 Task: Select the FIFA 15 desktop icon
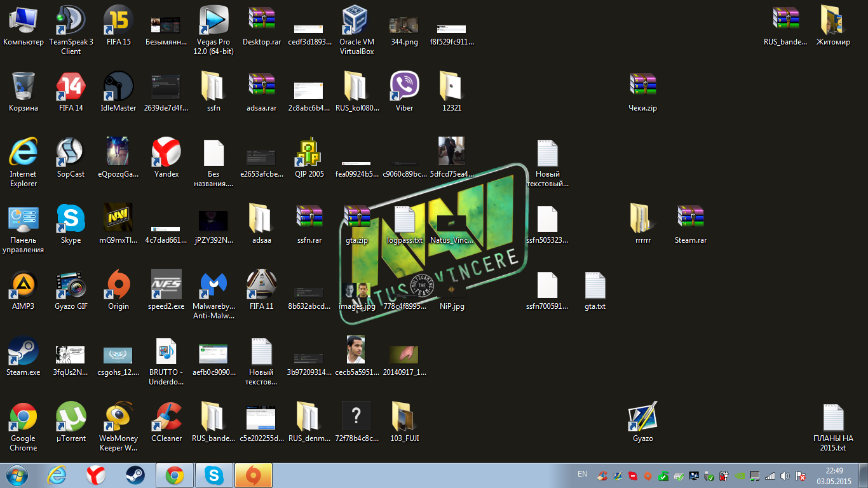(118, 27)
